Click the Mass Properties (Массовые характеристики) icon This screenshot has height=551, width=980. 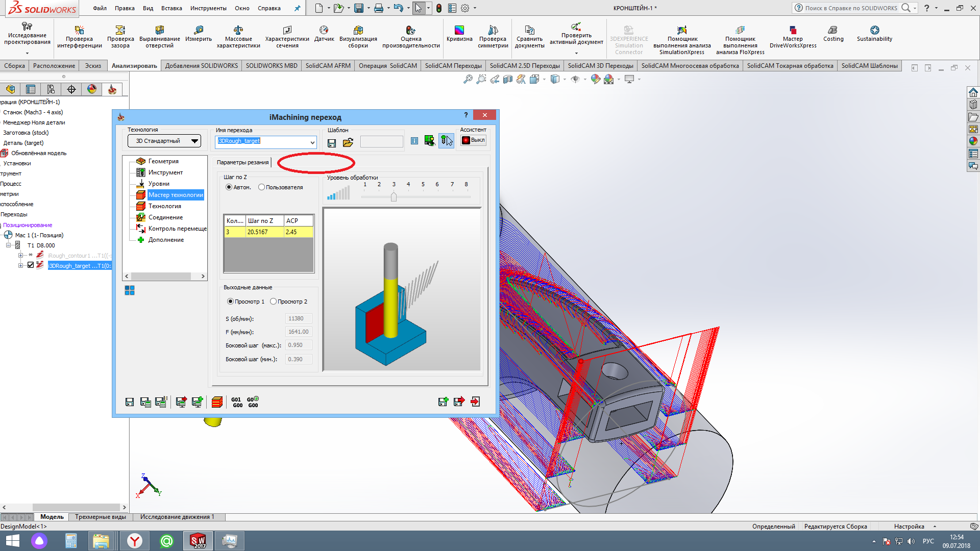[x=238, y=31]
